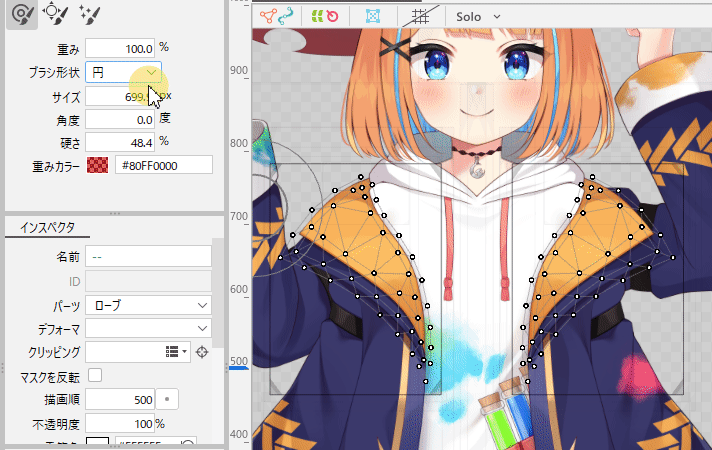
Task: Enable the マスクを反転 checkbox
Action: click(95, 375)
